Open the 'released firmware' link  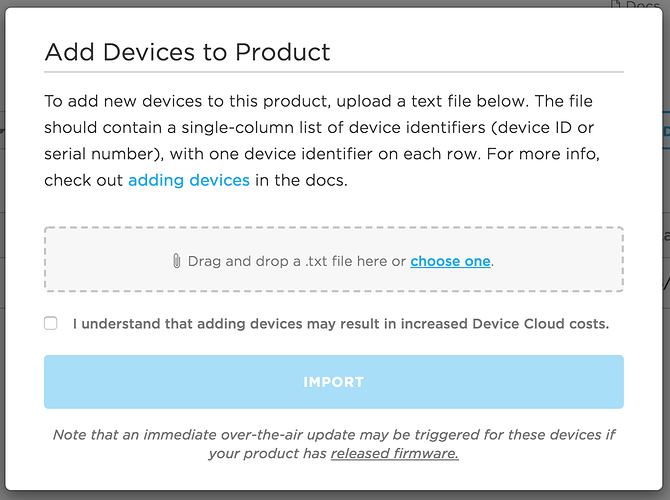(394, 453)
